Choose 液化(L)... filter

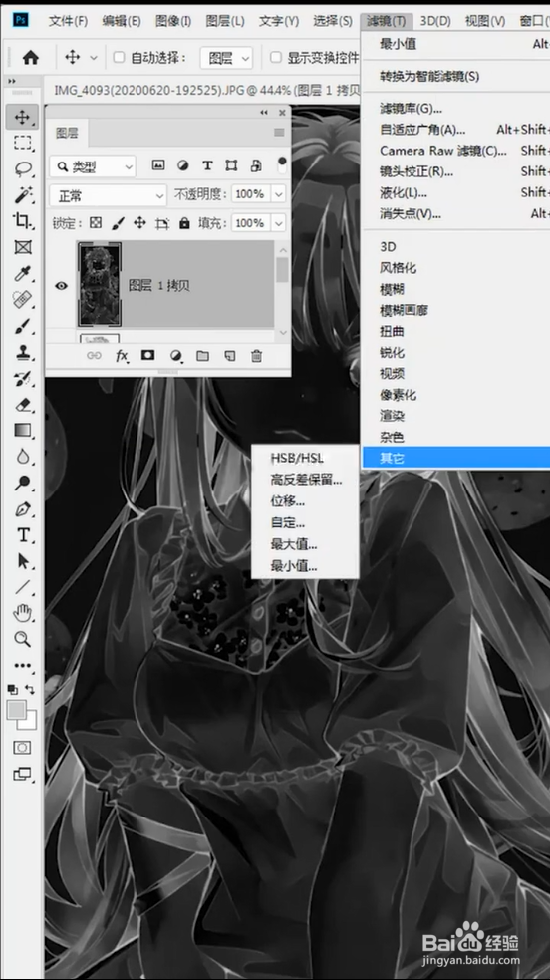pyautogui.click(x=404, y=191)
